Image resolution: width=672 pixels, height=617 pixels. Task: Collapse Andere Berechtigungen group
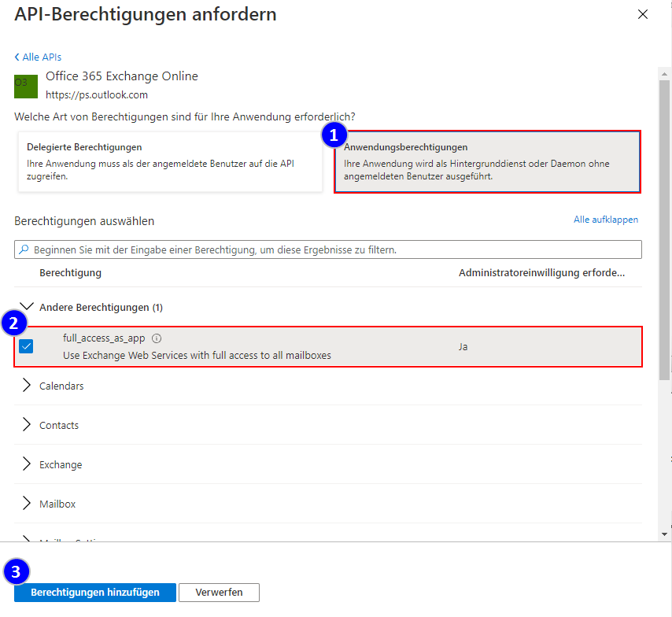27,307
